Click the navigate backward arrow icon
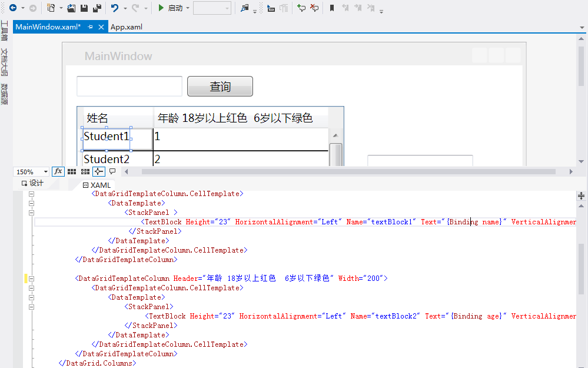The height and width of the screenshot is (368, 588). [x=13, y=8]
